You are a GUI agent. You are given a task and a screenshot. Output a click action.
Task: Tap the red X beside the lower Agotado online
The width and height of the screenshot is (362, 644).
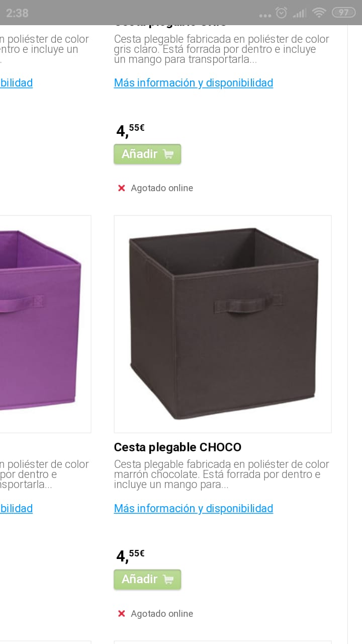click(121, 614)
